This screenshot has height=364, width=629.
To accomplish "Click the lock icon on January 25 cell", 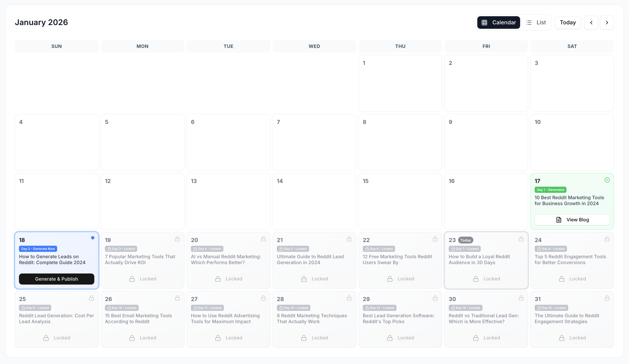I will [91, 298].
